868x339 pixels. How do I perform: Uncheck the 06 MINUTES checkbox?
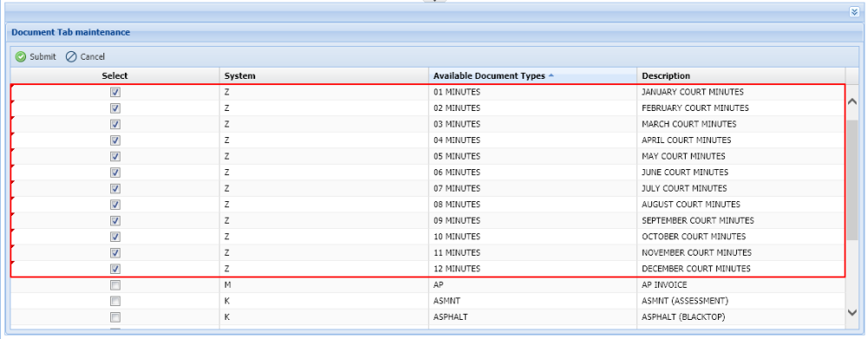tap(115, 173)
